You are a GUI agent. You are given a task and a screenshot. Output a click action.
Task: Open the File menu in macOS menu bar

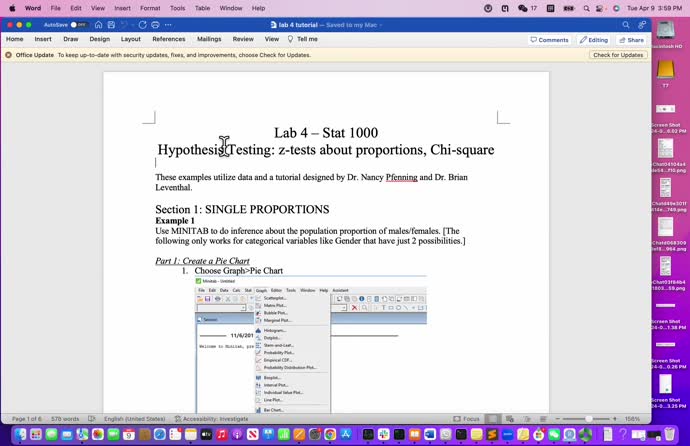click(x=55, y=8)
